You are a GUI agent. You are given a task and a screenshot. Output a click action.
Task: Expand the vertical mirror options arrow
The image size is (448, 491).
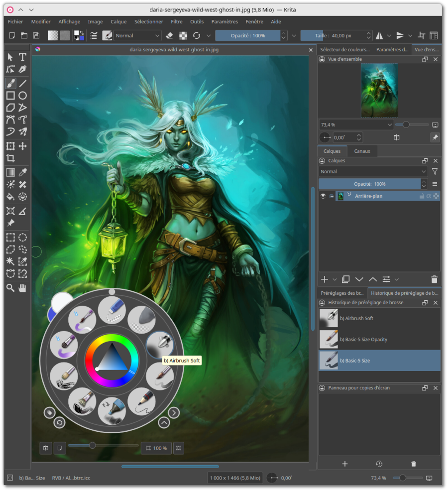[x=410, y=36]
